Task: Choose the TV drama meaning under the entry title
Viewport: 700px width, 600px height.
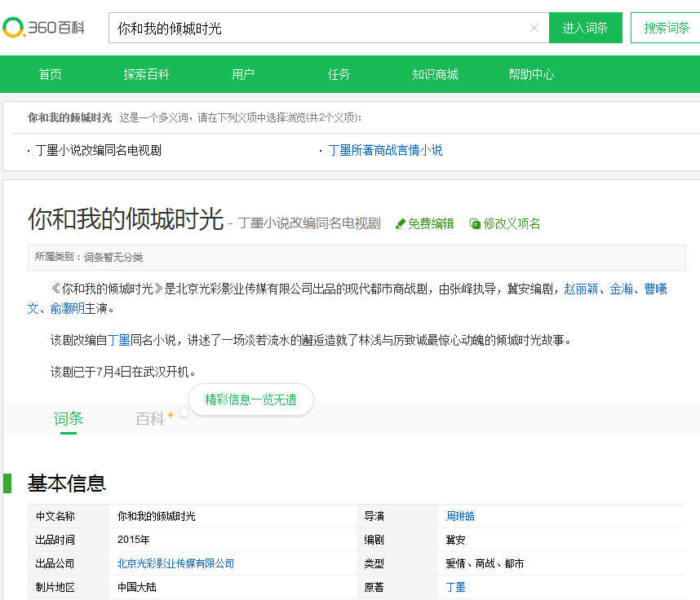Action: [x=308, y=223]
